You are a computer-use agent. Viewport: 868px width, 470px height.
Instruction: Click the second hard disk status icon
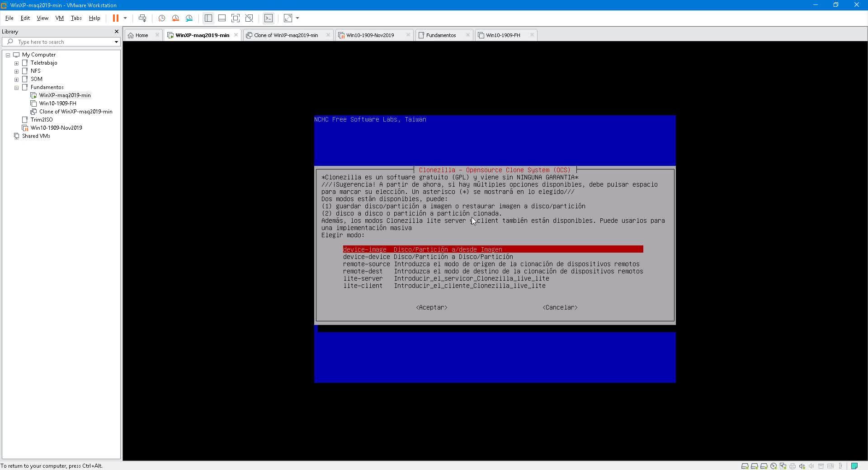click(x=754, y=466)
